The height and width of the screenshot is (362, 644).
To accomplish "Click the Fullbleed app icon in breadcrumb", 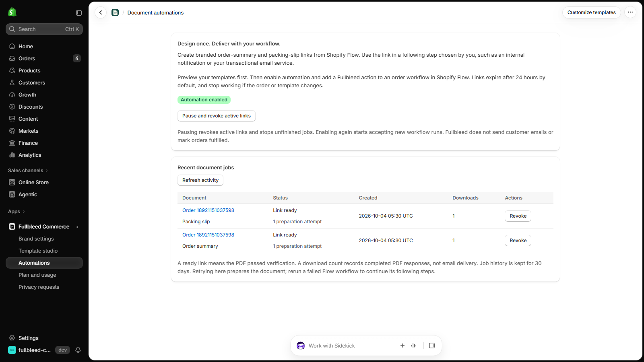I will click(x=115, y=12).
